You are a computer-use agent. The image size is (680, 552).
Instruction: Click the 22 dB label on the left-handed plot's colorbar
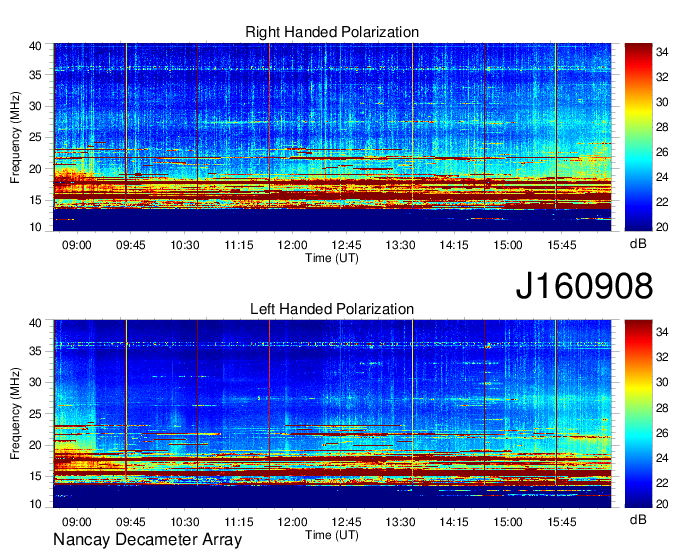click(x=662, y=483)
